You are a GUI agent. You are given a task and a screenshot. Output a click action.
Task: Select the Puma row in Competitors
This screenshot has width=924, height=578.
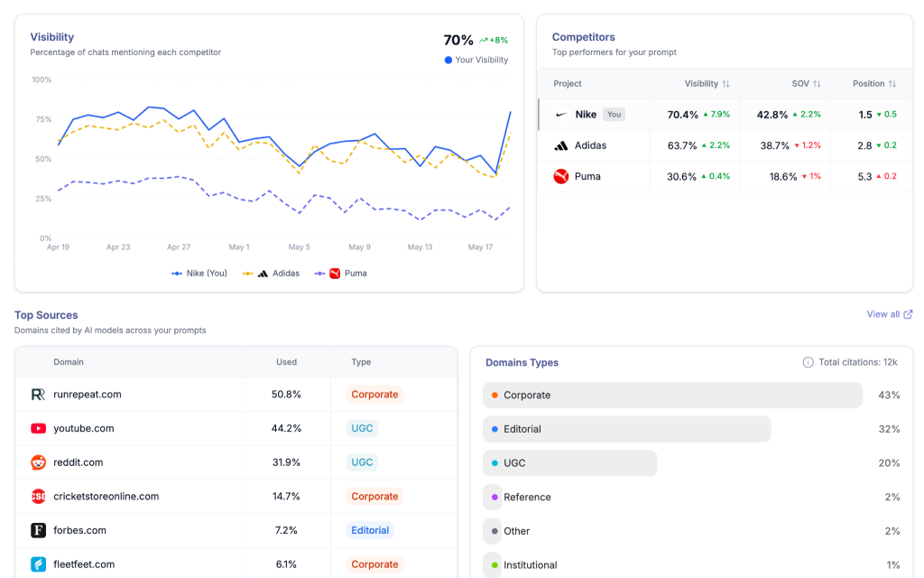coord(725,176)
